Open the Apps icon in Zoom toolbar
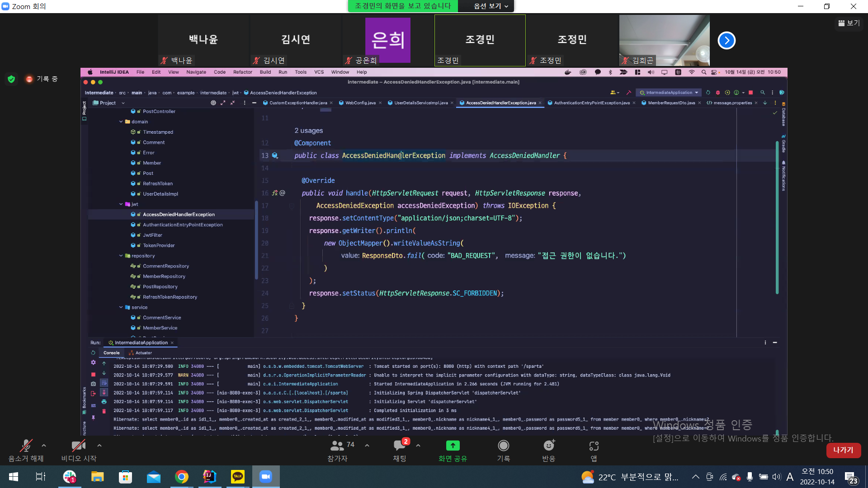 pos(594,446)
